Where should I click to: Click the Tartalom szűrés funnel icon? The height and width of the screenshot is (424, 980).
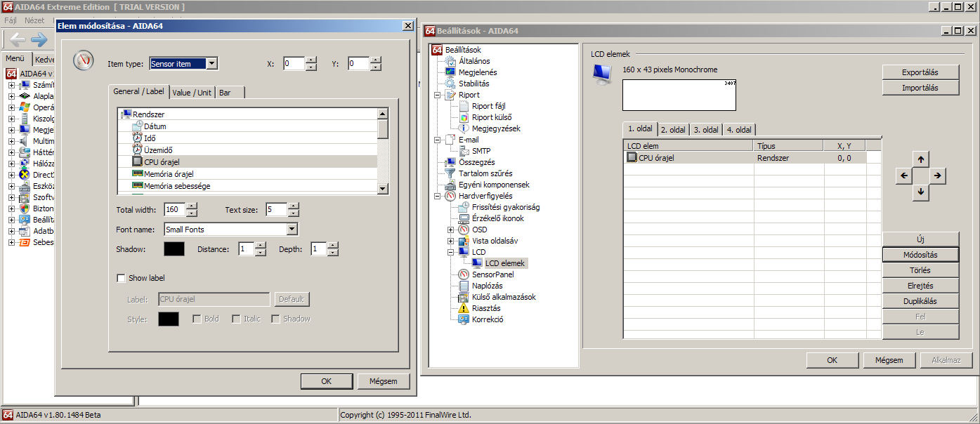pos(451,173)
